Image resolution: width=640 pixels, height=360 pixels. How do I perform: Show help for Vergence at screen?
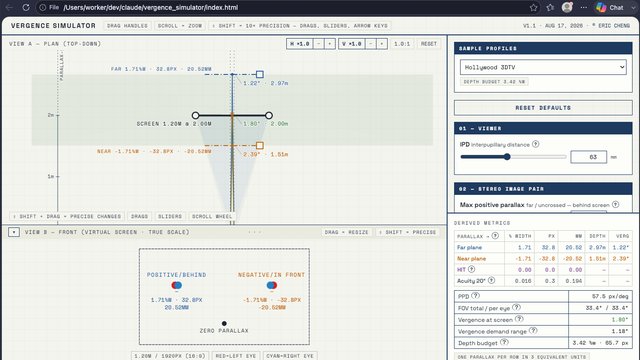pos(519,319)
